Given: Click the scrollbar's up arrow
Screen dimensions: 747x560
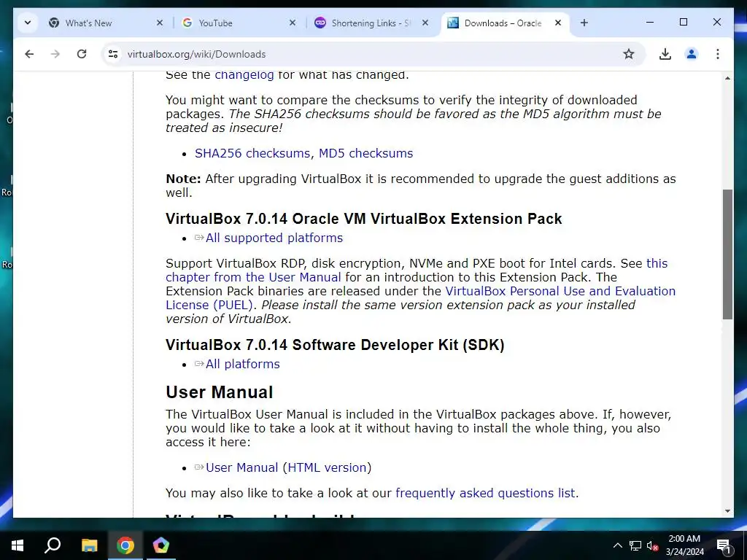Looking at the screenshot, I should tap(727, 77).
